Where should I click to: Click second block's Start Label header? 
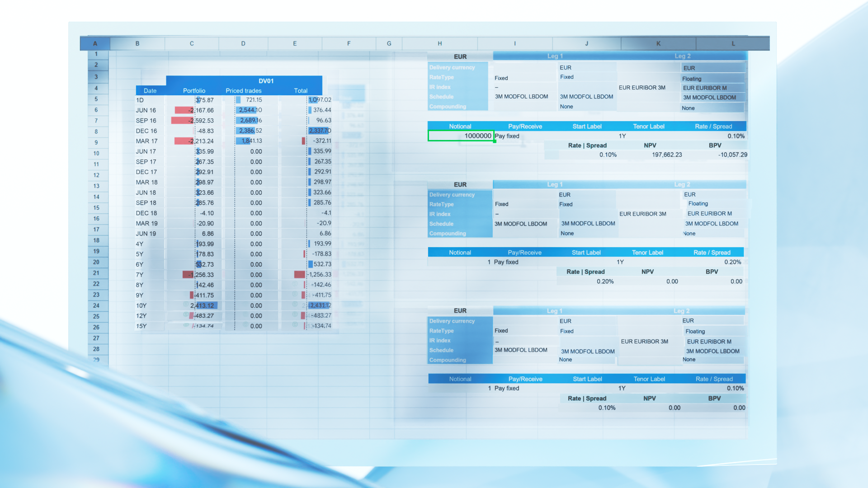(586, 253)
